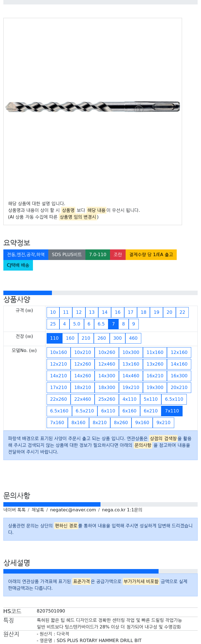Open model 14x460 link
Screen dimensions: 201x644
pyautogui.click(x=131, y=376)
